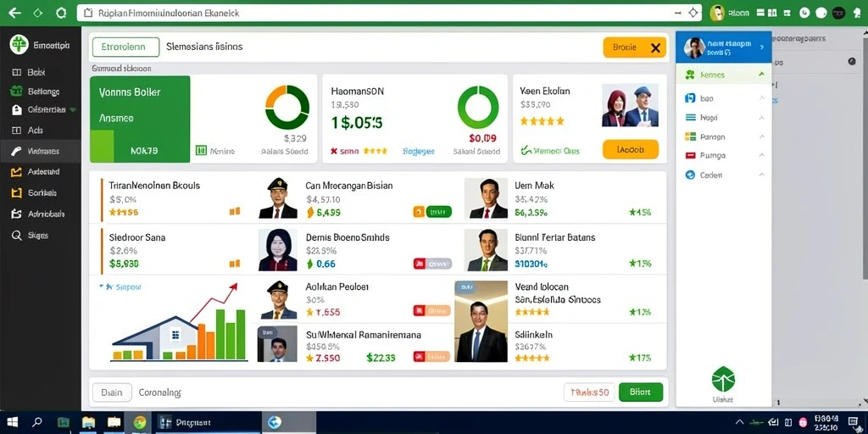The width and height of the screenshot is (868, 434).
Task: Expand the Bao row chevron
Action: (x=762, y=98)
